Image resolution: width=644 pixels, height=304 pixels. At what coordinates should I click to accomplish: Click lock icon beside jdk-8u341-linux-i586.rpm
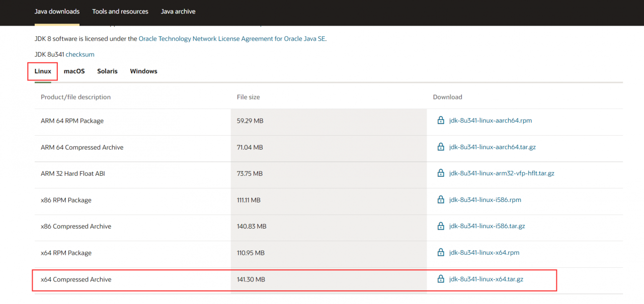click(x=441, y=200)
